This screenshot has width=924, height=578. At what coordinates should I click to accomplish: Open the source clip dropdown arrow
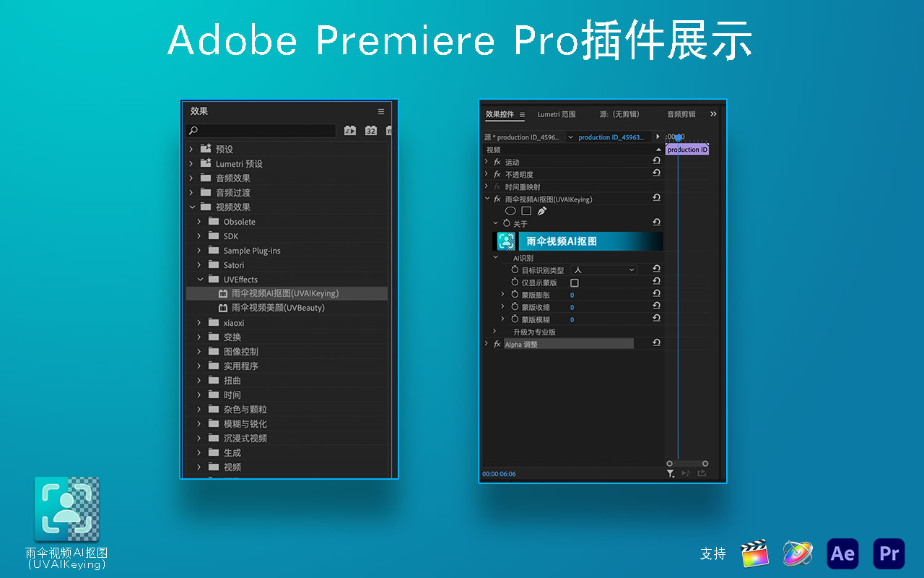click(x=570, y=137)
